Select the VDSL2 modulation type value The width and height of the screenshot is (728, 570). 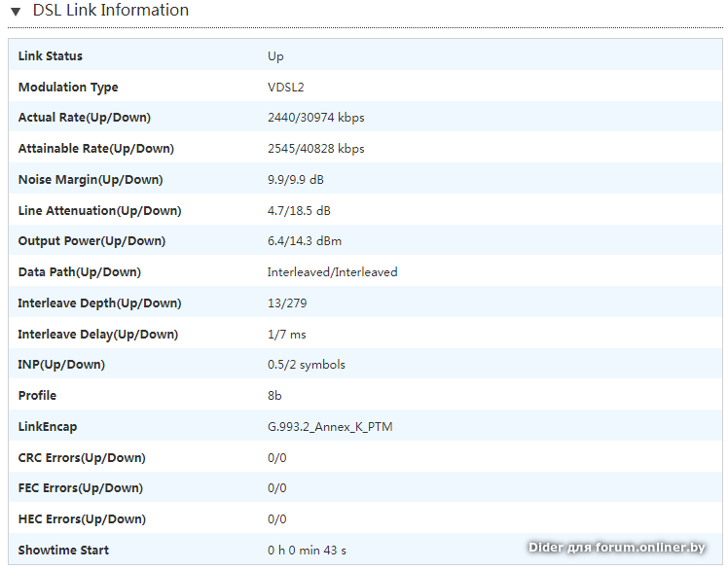pos(286,88)
